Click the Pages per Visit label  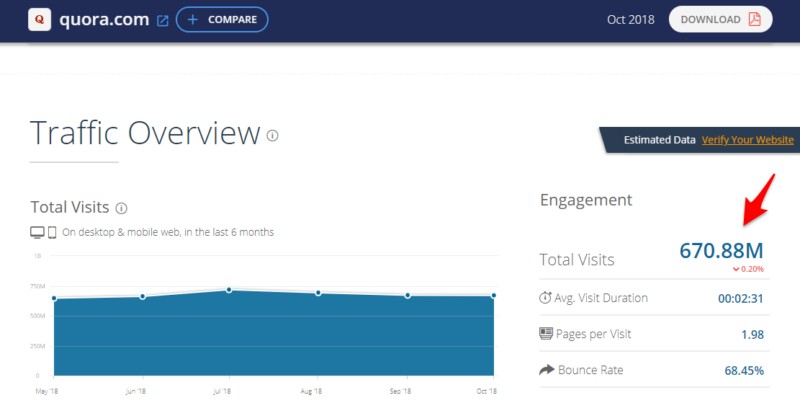(593, 334)
